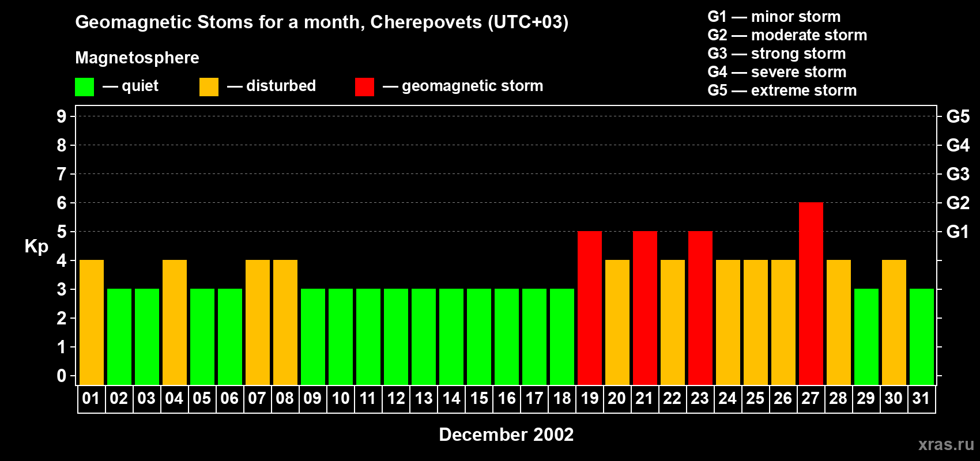The width and height of the screenshot is (980, 461).
Task: Select date label 08 on the axis
Action: pyautogui.click(x=285, y=399)
